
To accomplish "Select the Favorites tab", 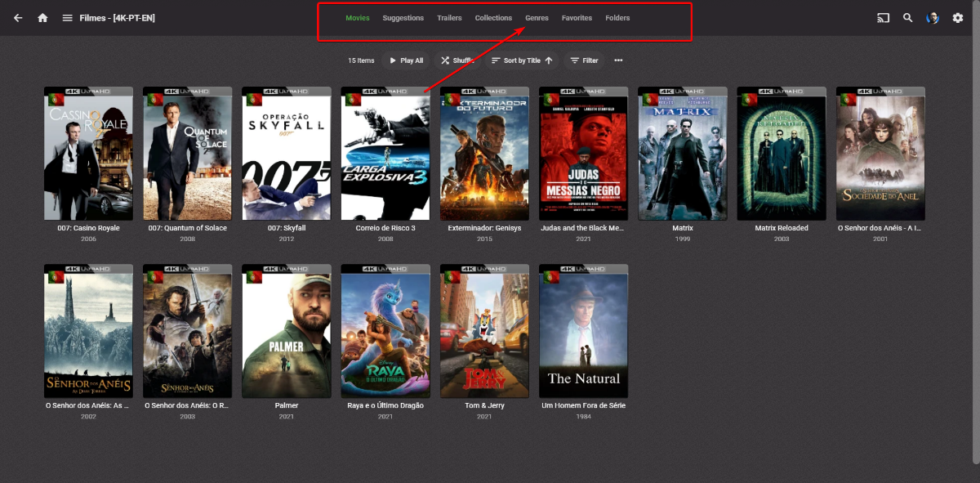I will pyautogui.click(x=577, y=18).
